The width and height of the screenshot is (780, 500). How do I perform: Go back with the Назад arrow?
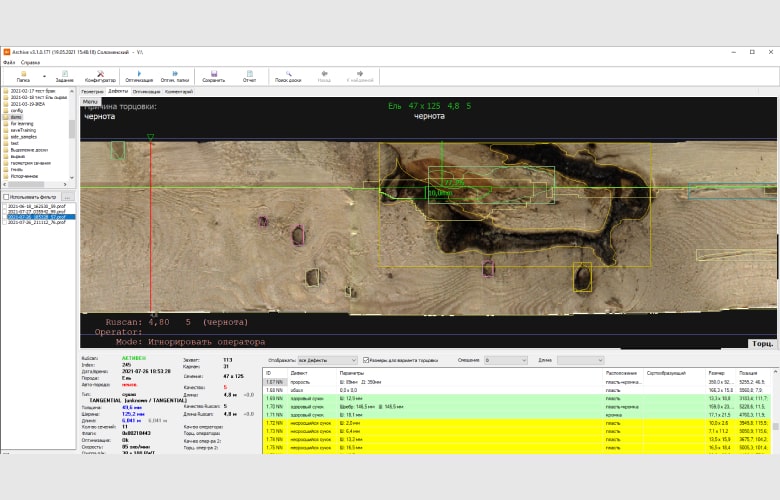(324, 76)
